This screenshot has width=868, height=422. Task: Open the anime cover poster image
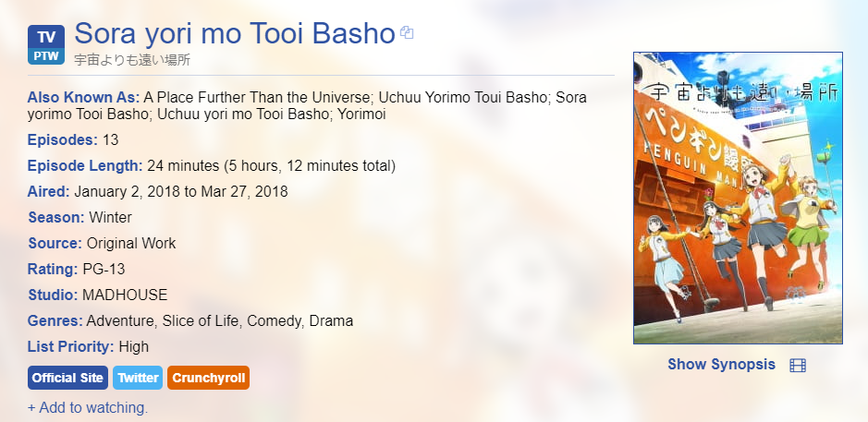738,198
